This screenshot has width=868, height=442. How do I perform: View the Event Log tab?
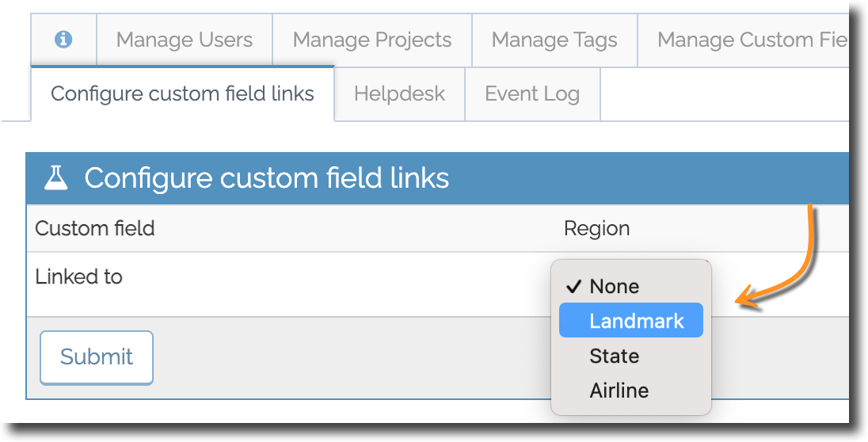(532, 93)
